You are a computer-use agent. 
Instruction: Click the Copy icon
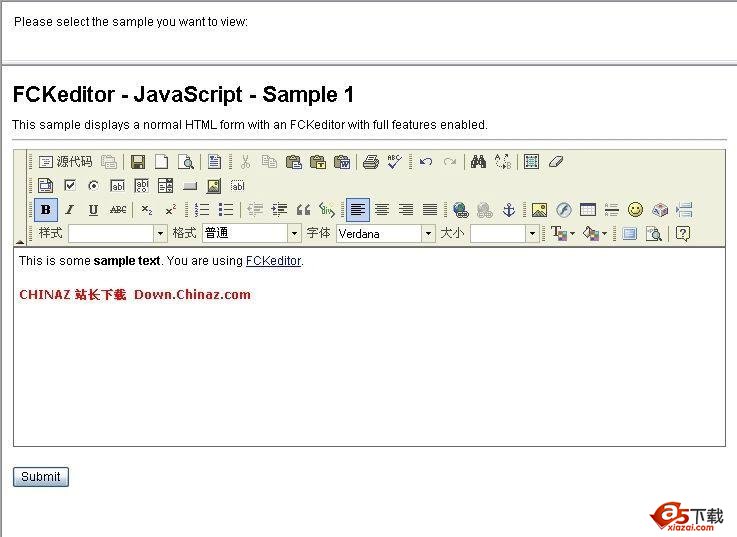point(269,162)
